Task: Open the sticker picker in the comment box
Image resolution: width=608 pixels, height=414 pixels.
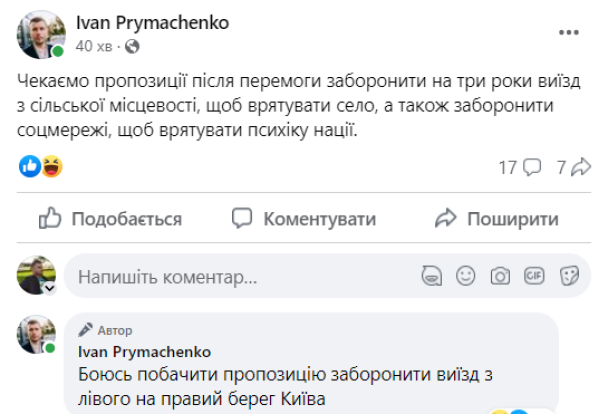Action: tap(569, 275)
